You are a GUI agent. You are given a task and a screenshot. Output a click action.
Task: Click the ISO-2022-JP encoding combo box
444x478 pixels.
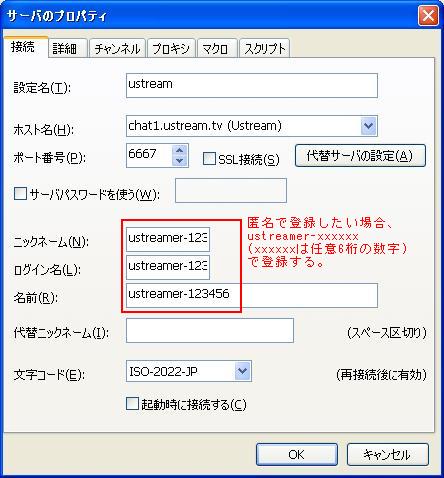189,371
